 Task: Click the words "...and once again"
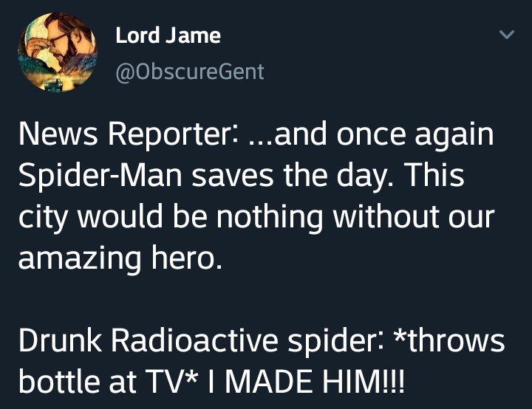(x=371, y=135)
